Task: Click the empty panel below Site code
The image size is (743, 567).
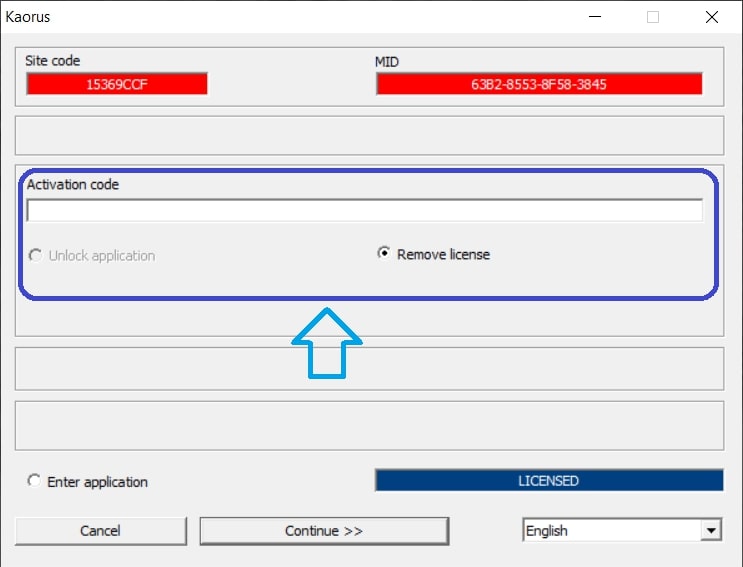Action: [x=369, y=135]
